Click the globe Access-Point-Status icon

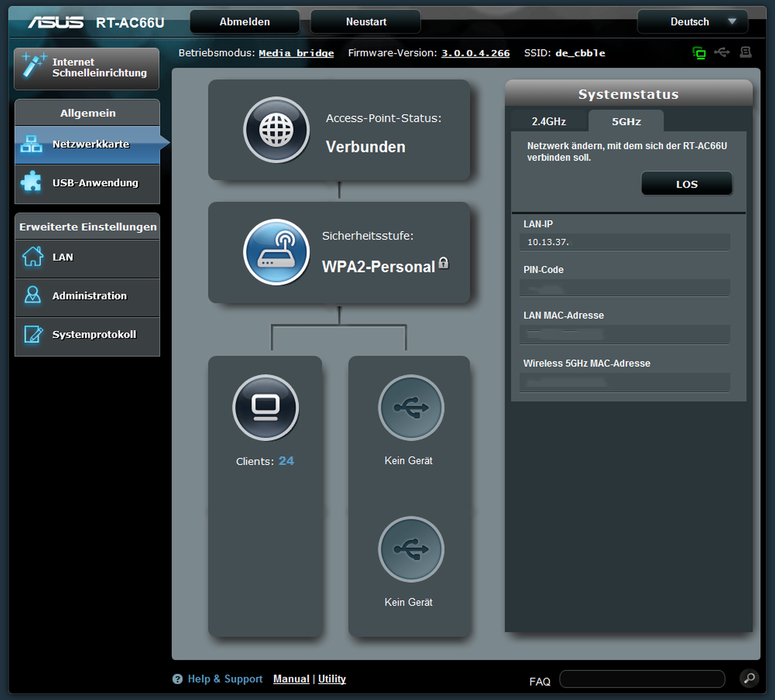coord(276,130)
